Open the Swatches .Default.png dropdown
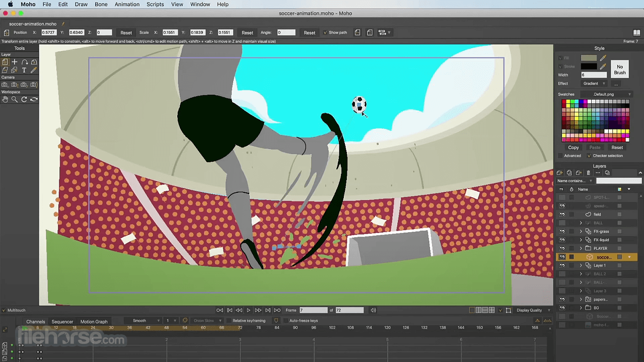 pos(606,94)
